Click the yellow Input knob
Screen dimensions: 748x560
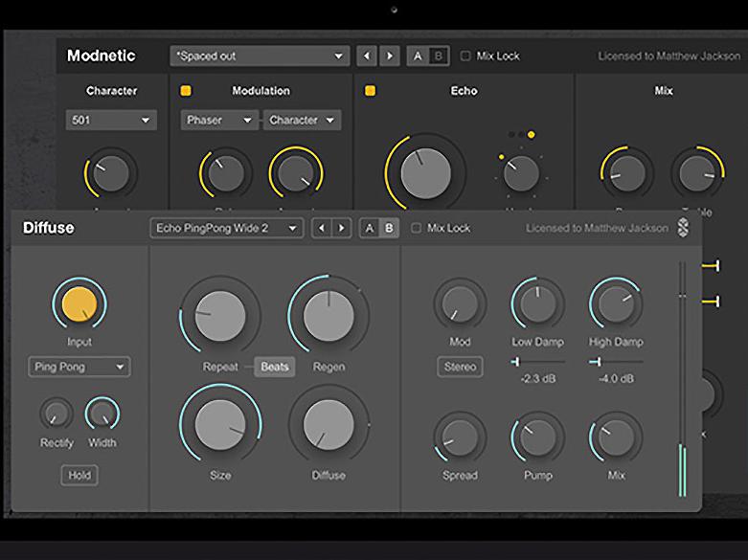(79, 303)
